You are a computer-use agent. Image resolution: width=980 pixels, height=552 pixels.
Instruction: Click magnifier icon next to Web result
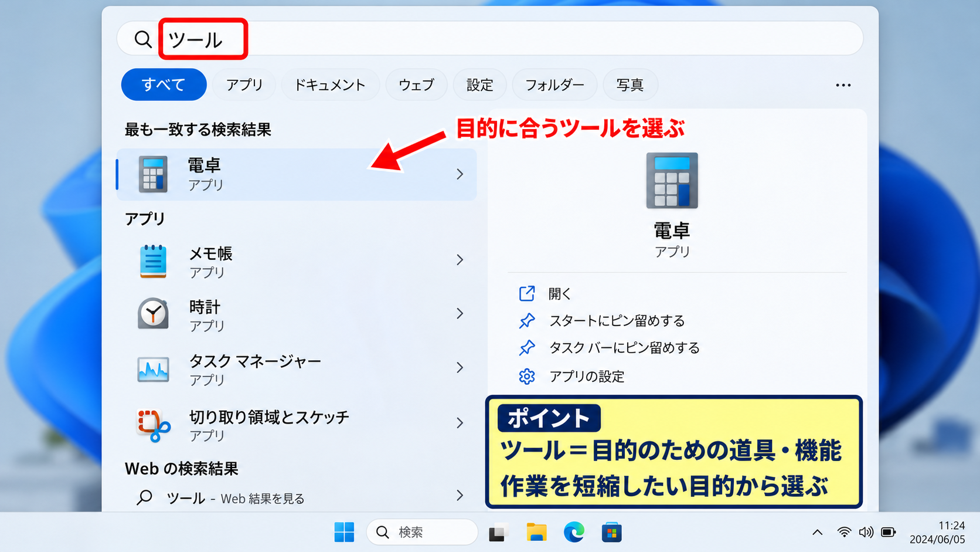click(x=144, y=497)
